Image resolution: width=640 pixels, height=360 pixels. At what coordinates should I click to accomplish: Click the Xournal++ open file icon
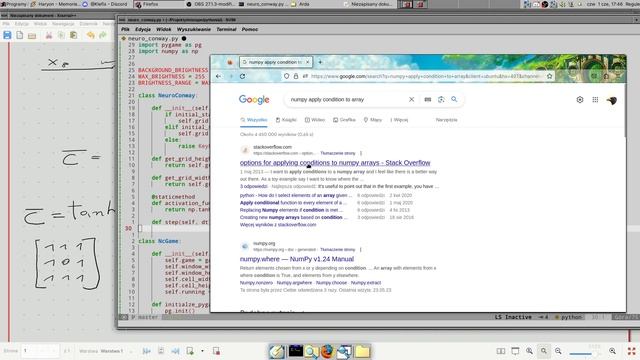32,36
